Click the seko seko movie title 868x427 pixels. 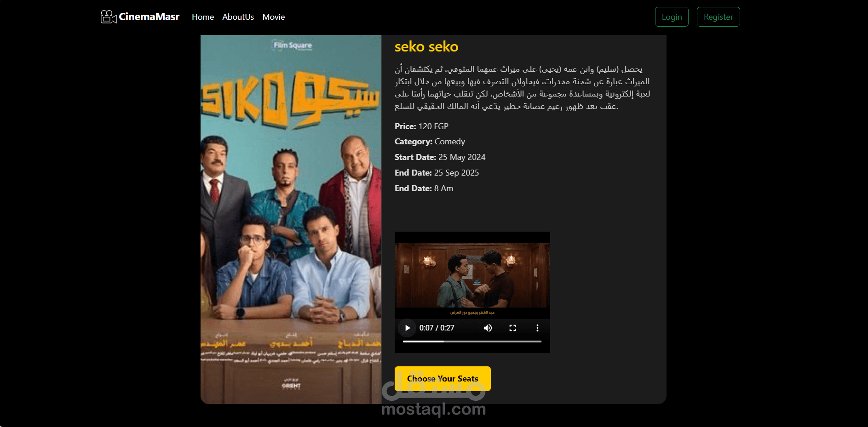coord(426,46)
